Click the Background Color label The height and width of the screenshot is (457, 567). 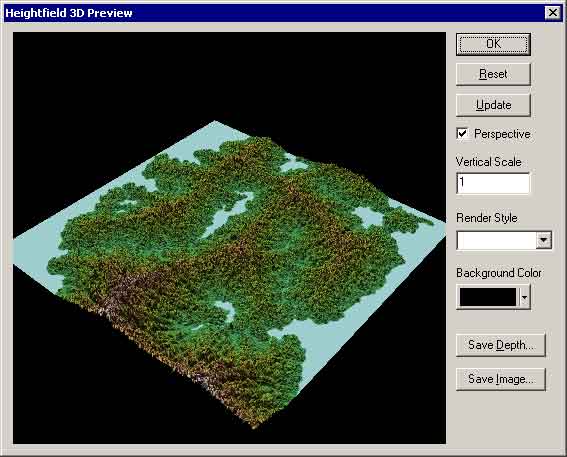pyautogui.click(x=499, y=273)
